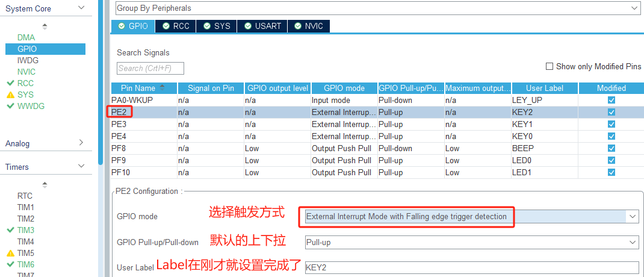Viewport: 644px width, 277px height.
Task: Toggle Modified checkbox for PF8 row
Action: (x=611, y=148)
